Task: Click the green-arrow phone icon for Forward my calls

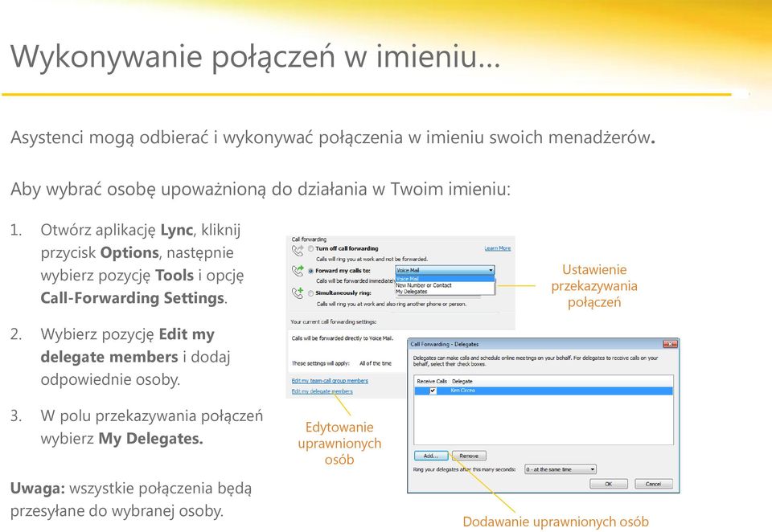Action: point(298,271)
